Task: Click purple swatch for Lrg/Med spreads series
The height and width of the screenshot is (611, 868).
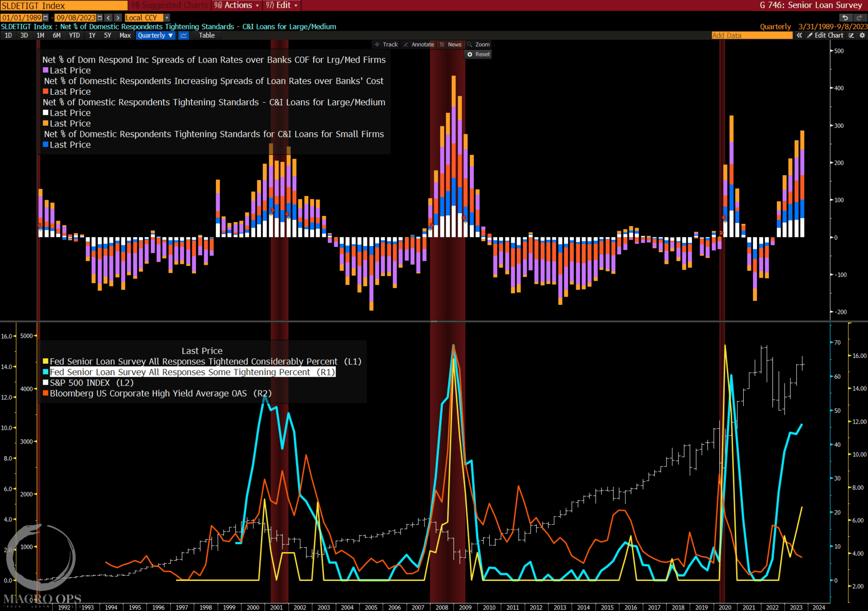Action: 46,70
